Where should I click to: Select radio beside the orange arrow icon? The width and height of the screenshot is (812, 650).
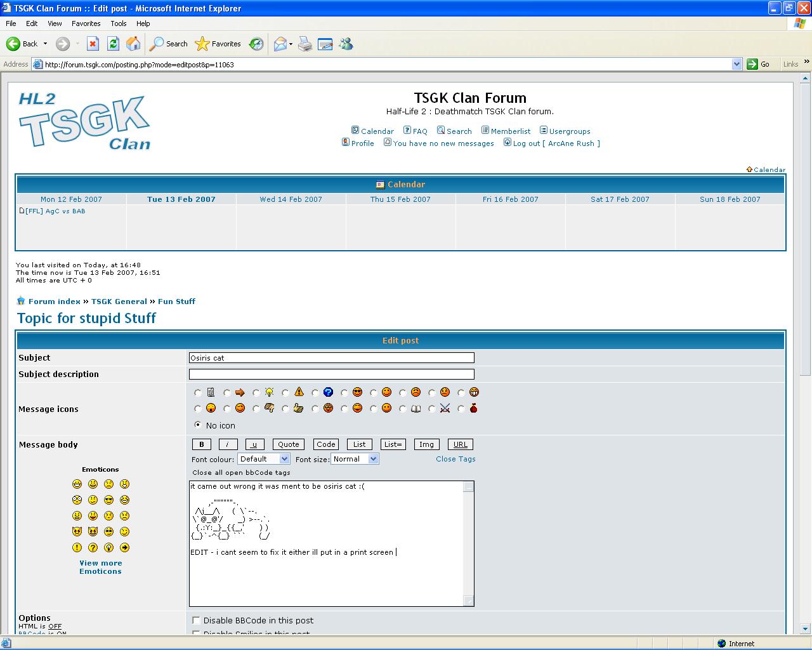point(227,393)
